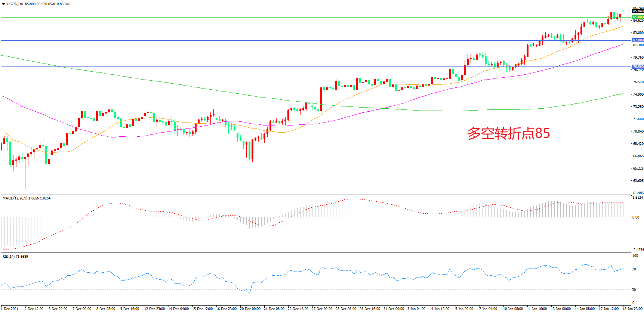The width and height of the screenshot is (644, 313).
Task: Click the dropdown triangle beside USOil-,H4
Action: [3, 4]
